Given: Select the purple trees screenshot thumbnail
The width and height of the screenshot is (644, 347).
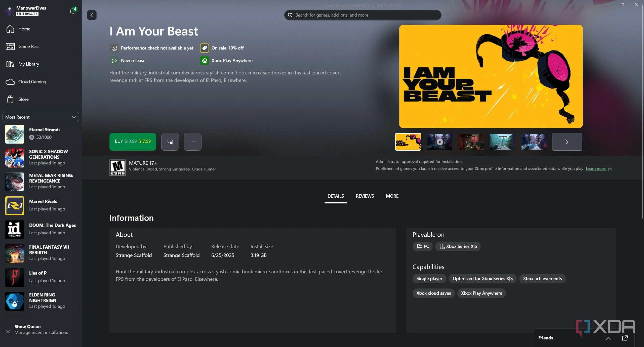Looking at the screenshot, I should (x=534, y=142).
